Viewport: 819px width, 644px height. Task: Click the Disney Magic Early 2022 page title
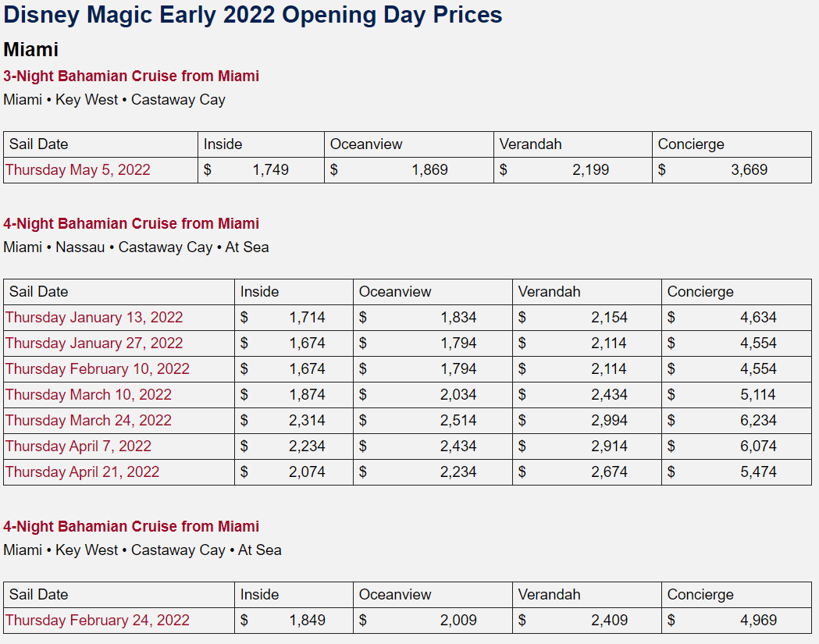click(x=253, y=15)
